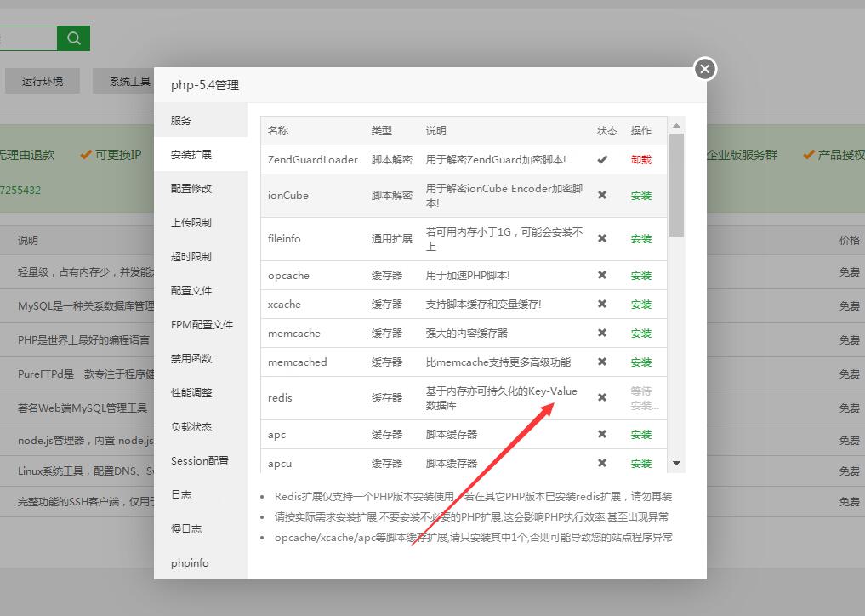
Task: Install the ionCube extension
Action: click(x=640, y=195)
